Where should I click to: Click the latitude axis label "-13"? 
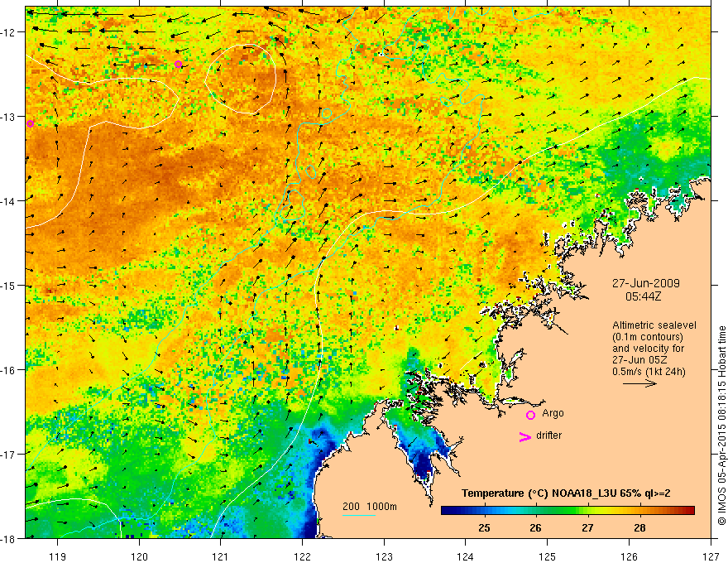tap(9, 116)
